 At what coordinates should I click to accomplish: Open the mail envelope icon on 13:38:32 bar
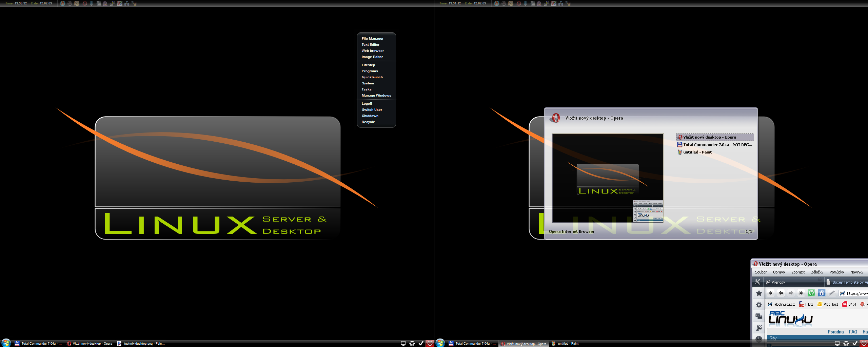coord(77,3)
